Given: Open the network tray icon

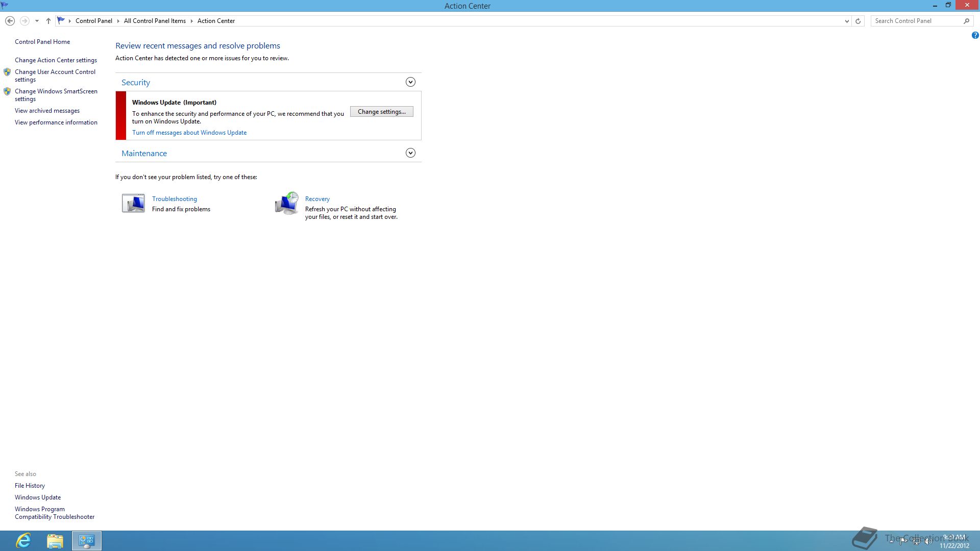Looking at the screenshot, I should [916, 541].
